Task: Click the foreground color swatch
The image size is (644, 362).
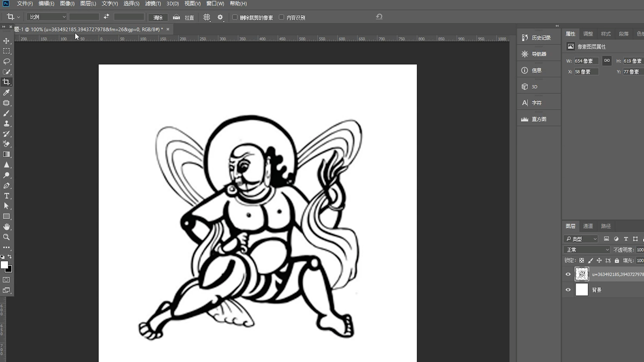Action: point(4,265)
